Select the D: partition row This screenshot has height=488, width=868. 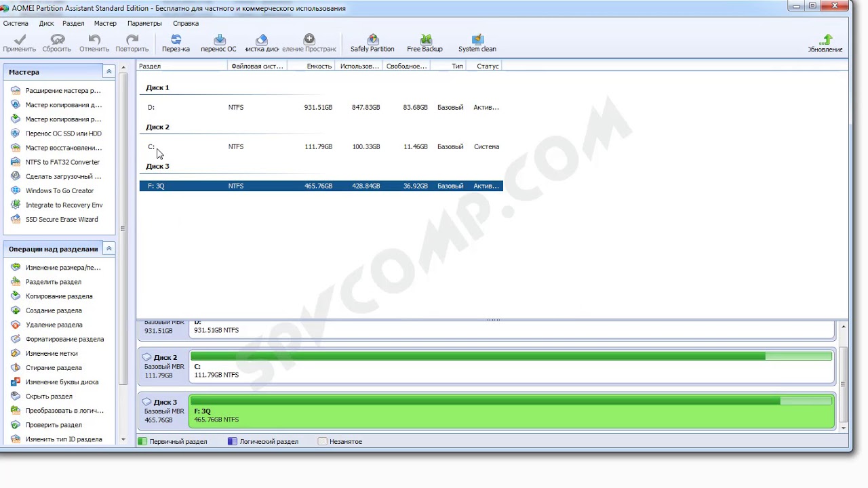tap(321, 107)
